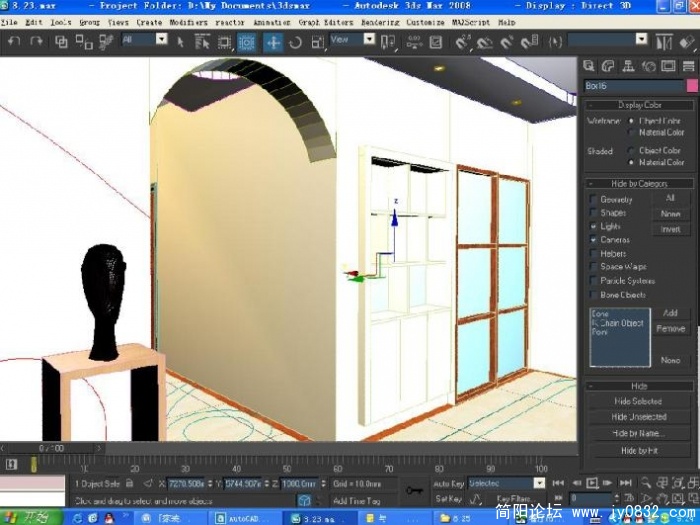Click the Undo arrow icon
Screen dimensions: 700x525
pos(14,42)
